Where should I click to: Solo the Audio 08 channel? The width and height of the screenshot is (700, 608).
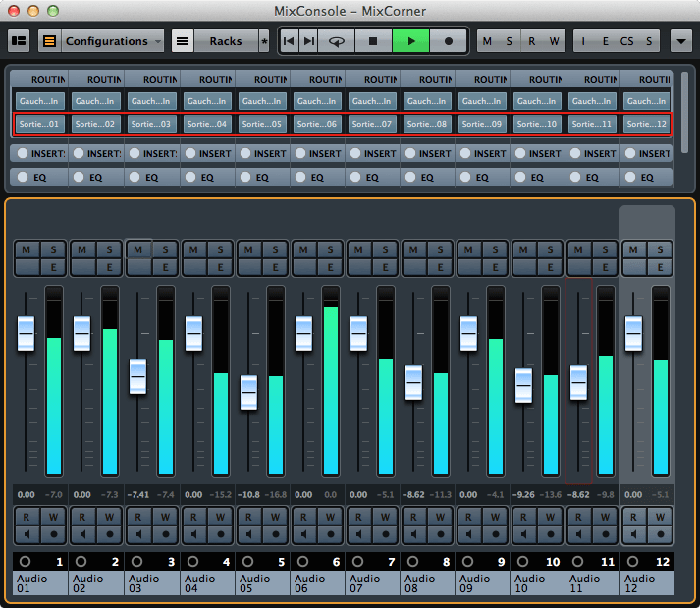[440, 249]
